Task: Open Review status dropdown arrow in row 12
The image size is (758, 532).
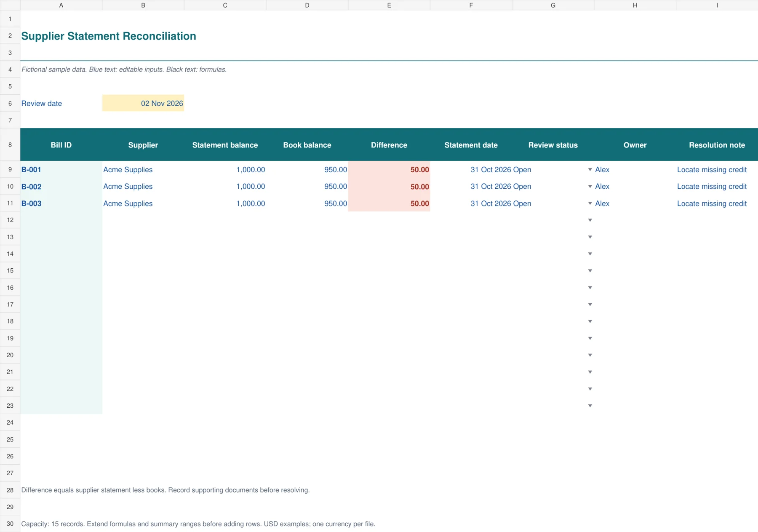Action: click(590, 220)
